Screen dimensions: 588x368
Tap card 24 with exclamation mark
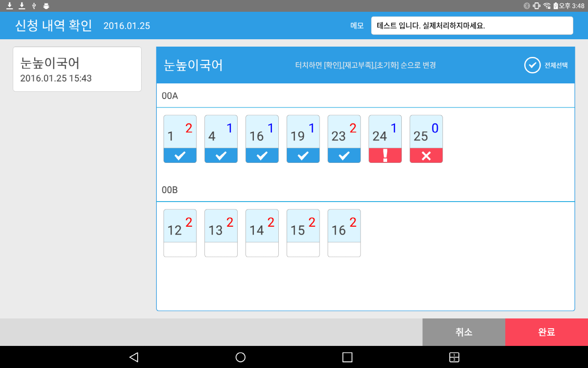point(385,139)
